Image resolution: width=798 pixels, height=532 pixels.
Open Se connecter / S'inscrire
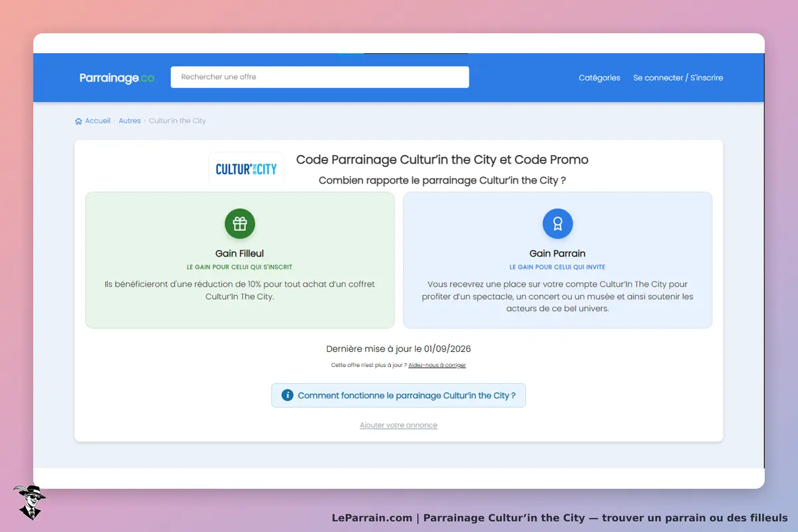pyautogui.click(x=678, y=78)
